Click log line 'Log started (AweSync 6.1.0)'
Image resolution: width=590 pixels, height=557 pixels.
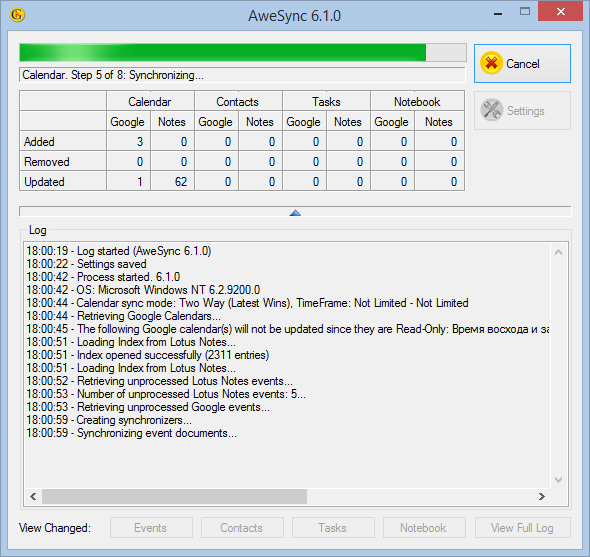119,251
